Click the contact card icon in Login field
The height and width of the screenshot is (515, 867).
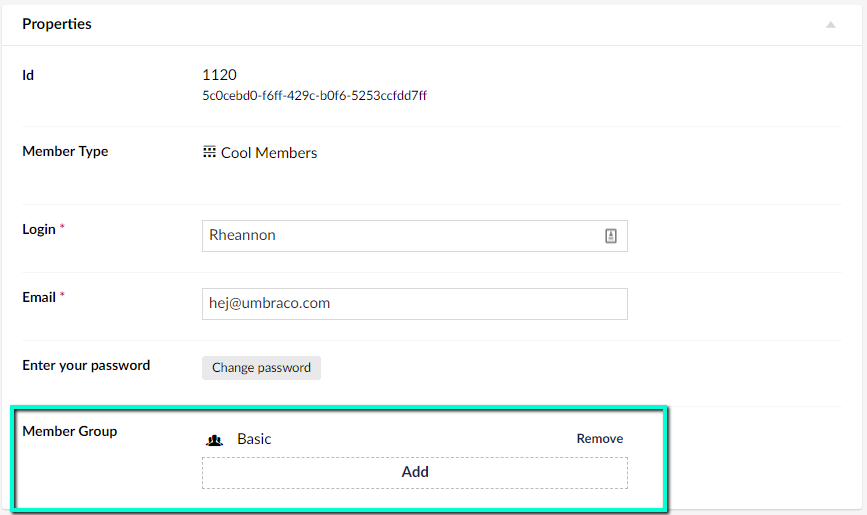coord(610,236)
